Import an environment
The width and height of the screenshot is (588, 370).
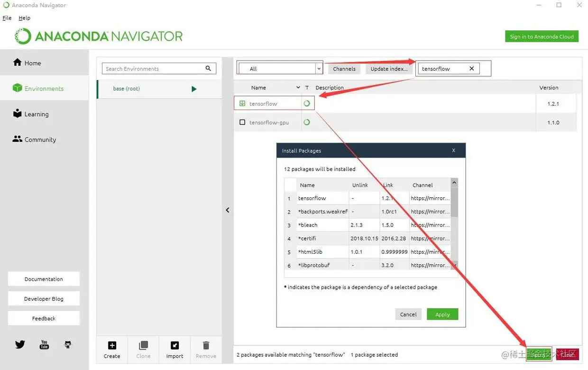point(175,350)
